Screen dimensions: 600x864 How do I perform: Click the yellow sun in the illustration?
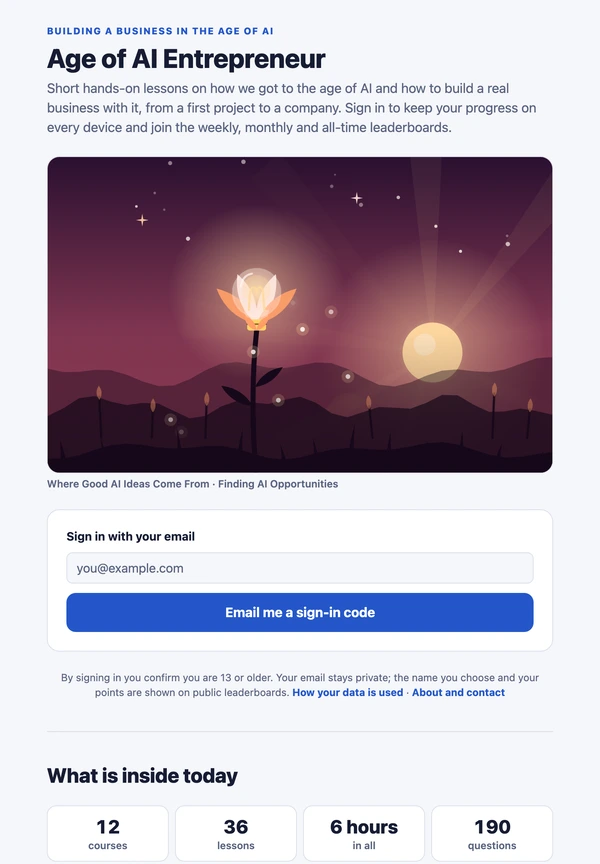432,352
